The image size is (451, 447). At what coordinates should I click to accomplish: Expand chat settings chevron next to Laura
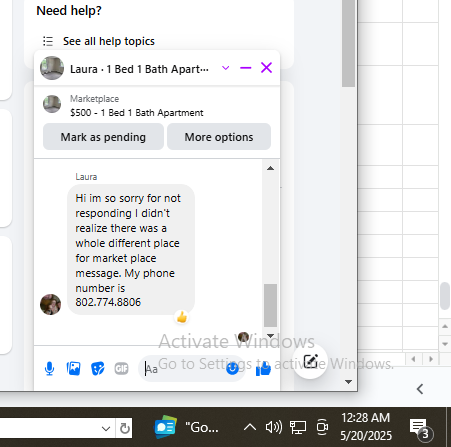coord(226,68)
